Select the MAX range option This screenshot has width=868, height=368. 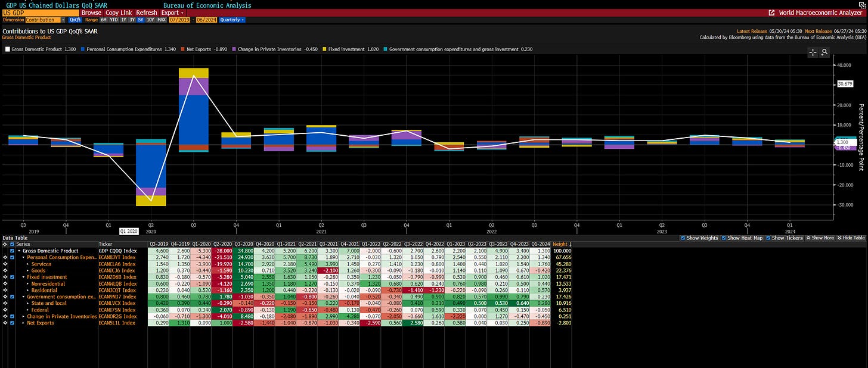pos(162,20)
